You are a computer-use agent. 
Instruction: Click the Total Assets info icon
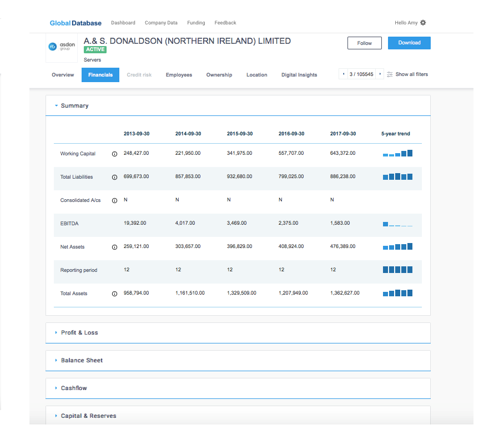(x=114, y=294)
